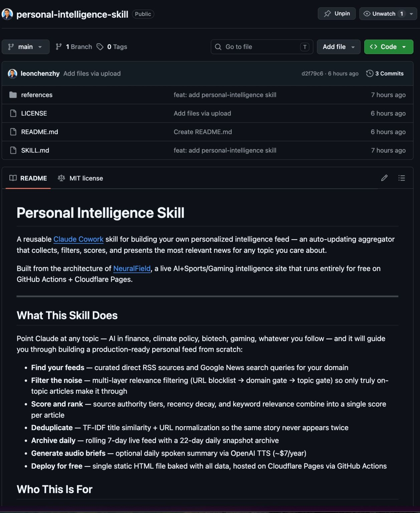
Task: Select the references folder icon
Action: tap(13, 95)
